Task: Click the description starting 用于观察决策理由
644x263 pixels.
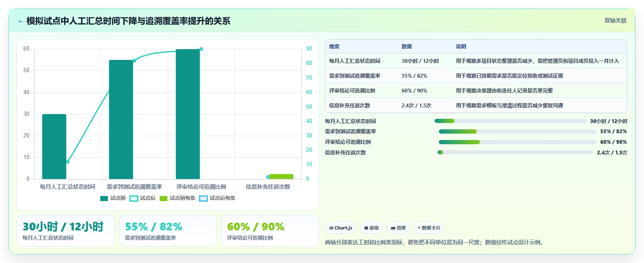Action: point(504,91)
